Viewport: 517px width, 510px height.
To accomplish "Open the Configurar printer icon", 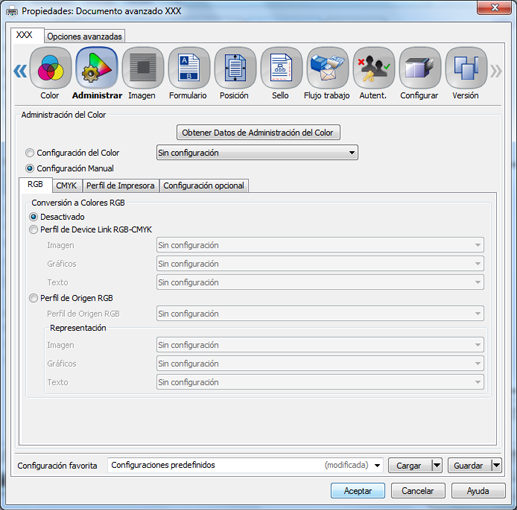I will 420,68.
